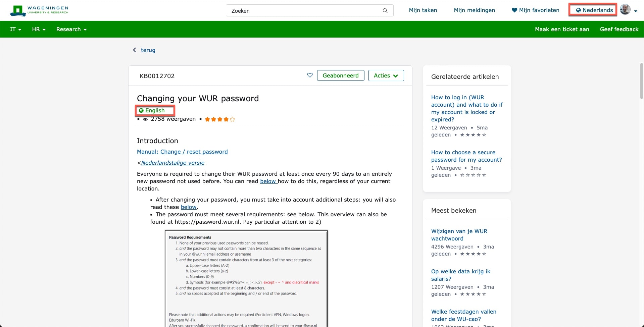
Task: Open the Acties dropdown
Action: tap(386, 75)
